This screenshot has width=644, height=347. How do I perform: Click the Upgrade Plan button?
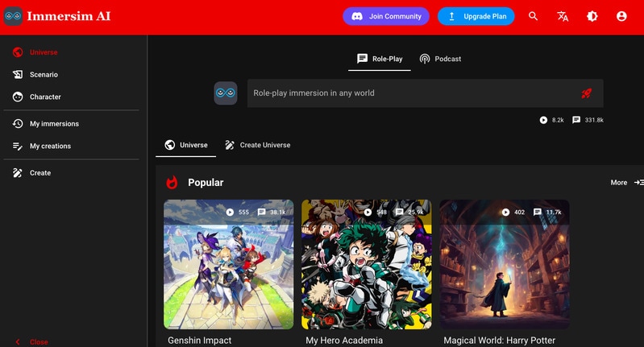476,16
